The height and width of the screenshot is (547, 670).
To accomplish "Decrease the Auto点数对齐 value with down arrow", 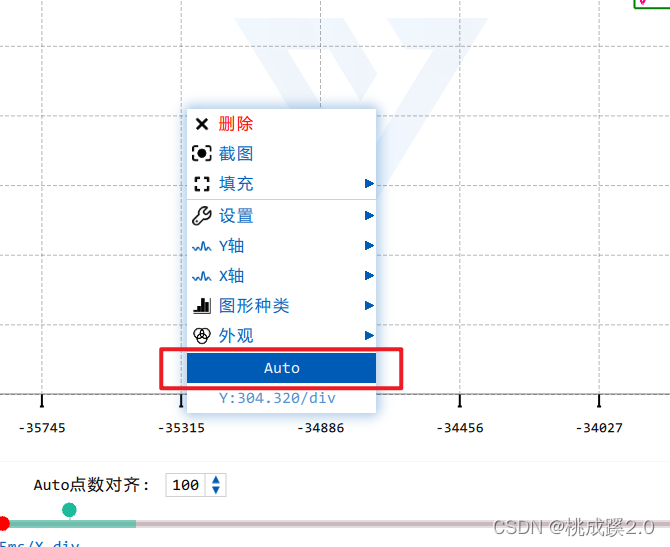I will (x=216, y=490).
